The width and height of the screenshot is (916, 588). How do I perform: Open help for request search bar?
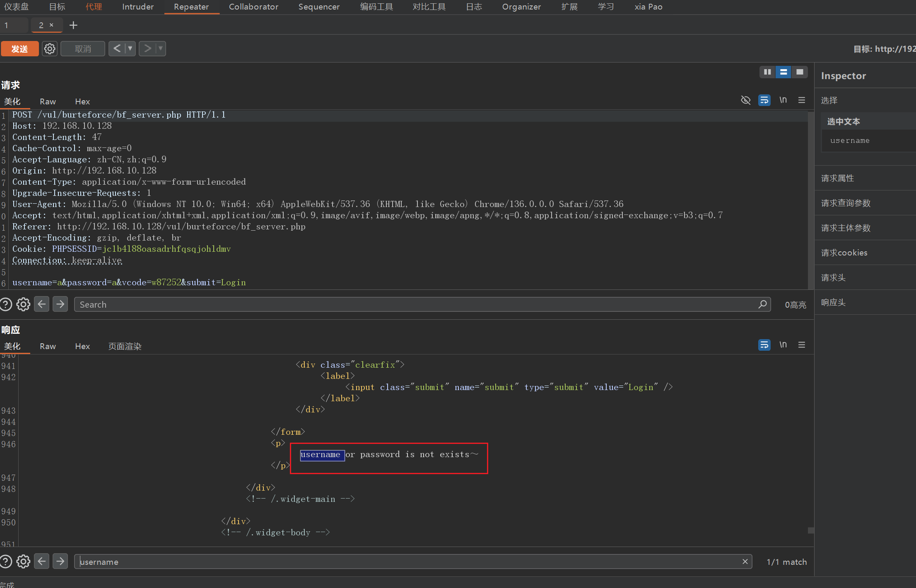click(6, 304)
